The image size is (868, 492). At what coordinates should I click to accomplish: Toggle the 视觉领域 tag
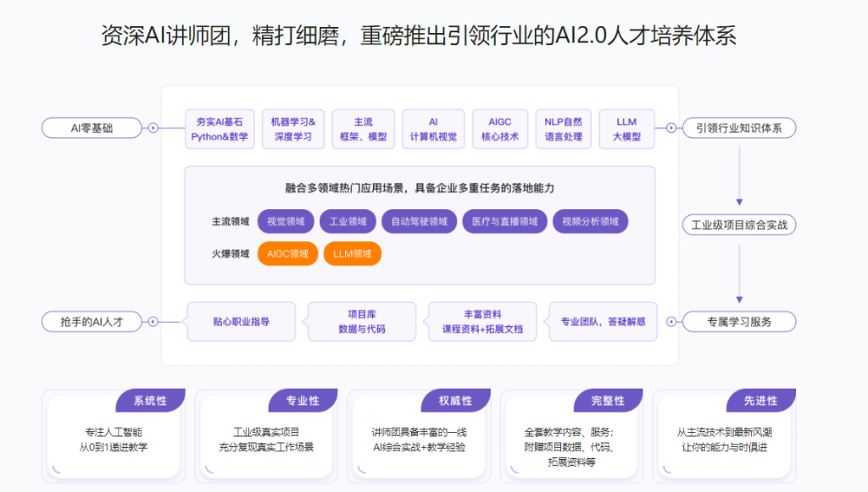click(x=287, y=221)
